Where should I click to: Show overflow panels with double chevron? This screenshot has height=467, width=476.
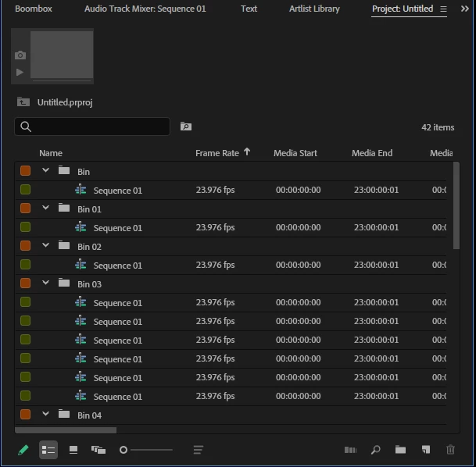(x=465, y=9)
